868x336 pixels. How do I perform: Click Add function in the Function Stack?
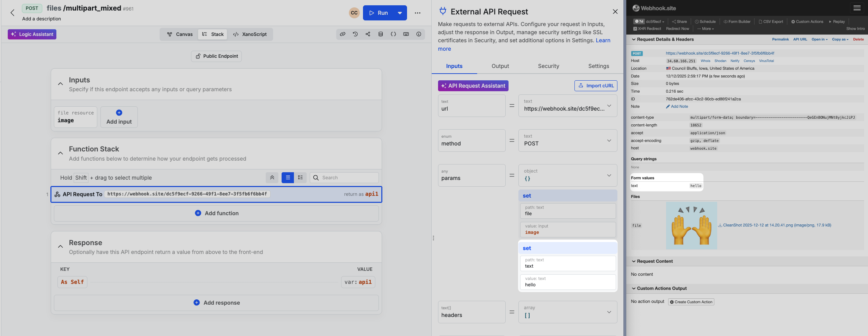pos(216,213)
